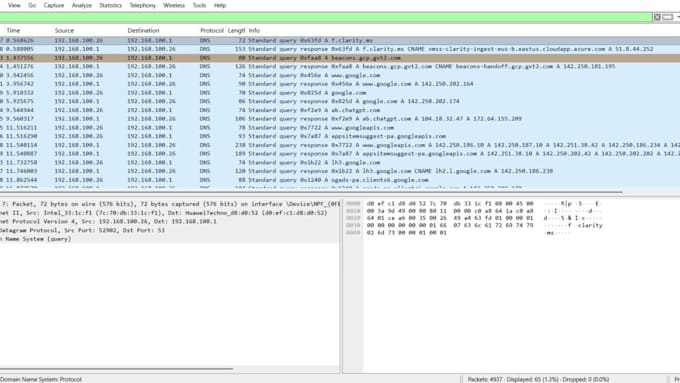Viewport: 680px width, 383px height.
Task: Select the beacons.gcp.gvt2.com query response row
Action: pos(340,66)
